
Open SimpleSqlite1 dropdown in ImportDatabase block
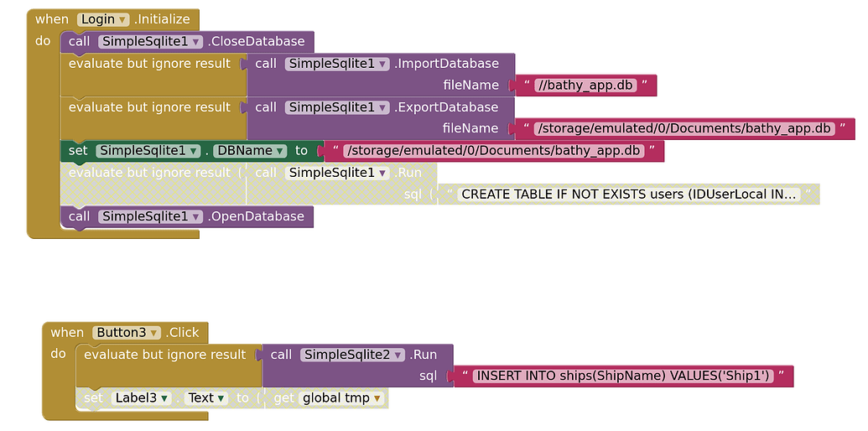tap(338, 64)
